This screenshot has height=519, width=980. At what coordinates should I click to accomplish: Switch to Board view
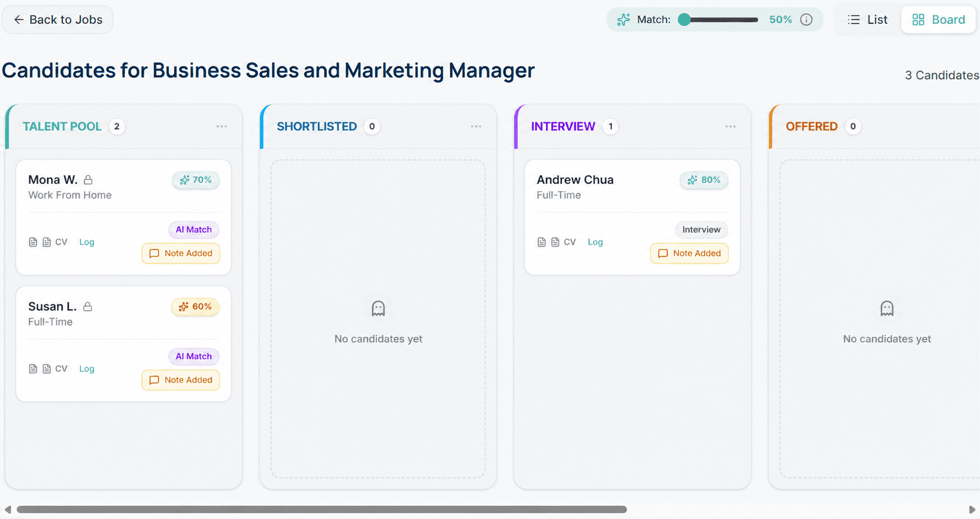(x=938, y=20)
